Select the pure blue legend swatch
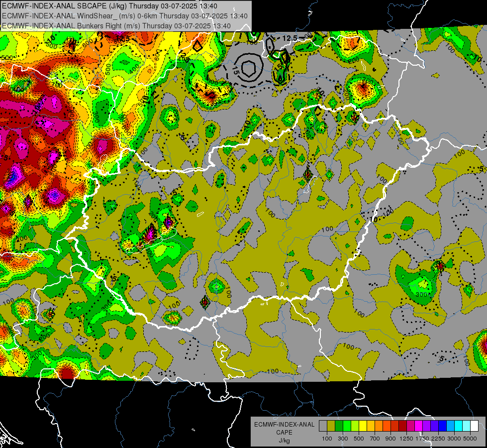Viewport: 487px width, 448px height. 443,426
